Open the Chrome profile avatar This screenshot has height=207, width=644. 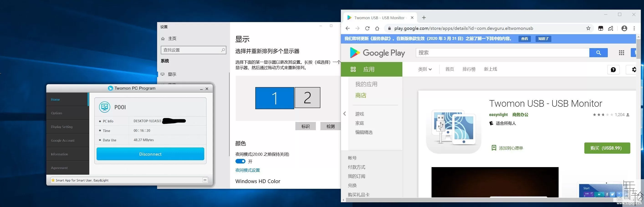click(x=624, y=28)
